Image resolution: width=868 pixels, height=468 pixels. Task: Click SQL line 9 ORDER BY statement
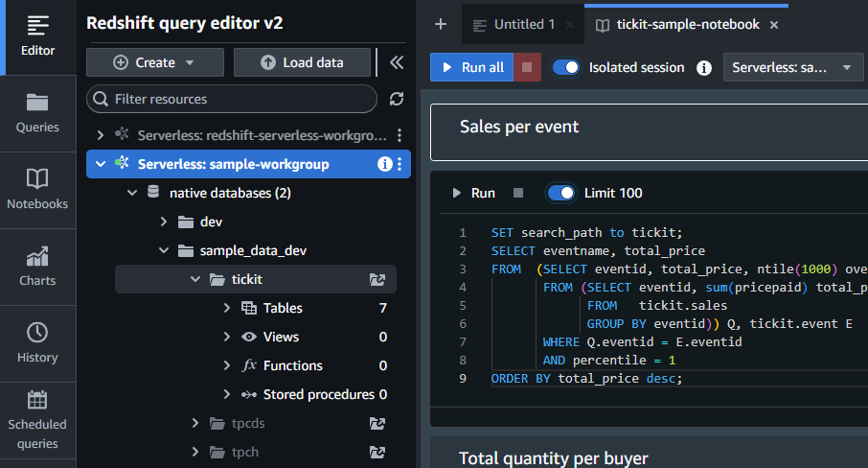click(586, 378)
